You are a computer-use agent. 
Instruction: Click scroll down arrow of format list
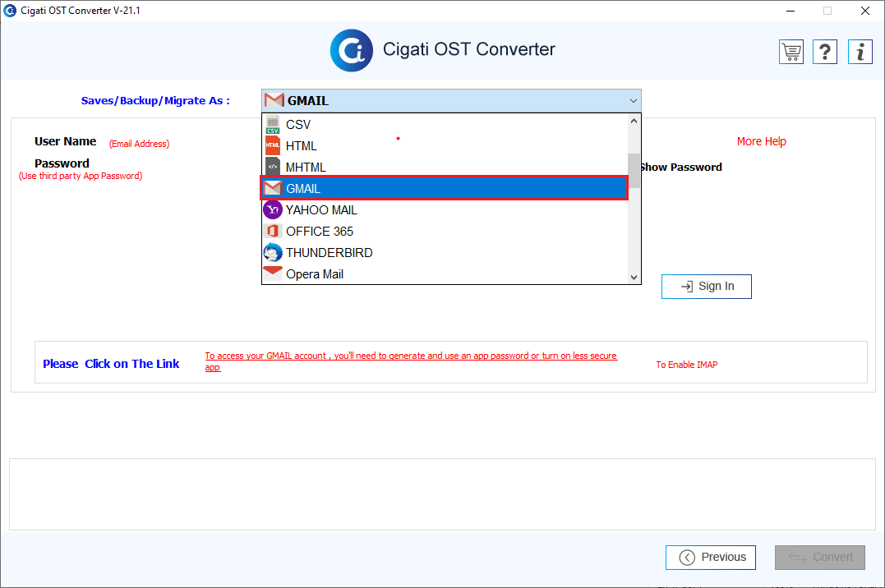pyautogui.click(x=634, y=277)
